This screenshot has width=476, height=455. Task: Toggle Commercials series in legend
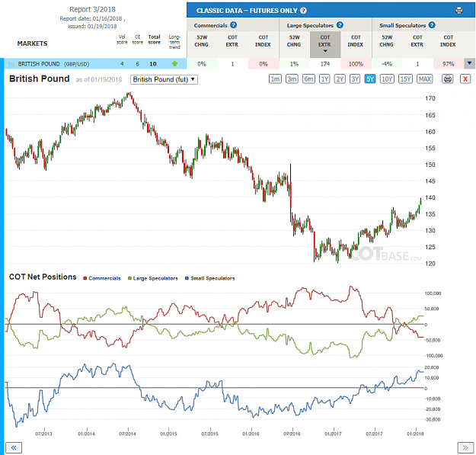(102, 278)
